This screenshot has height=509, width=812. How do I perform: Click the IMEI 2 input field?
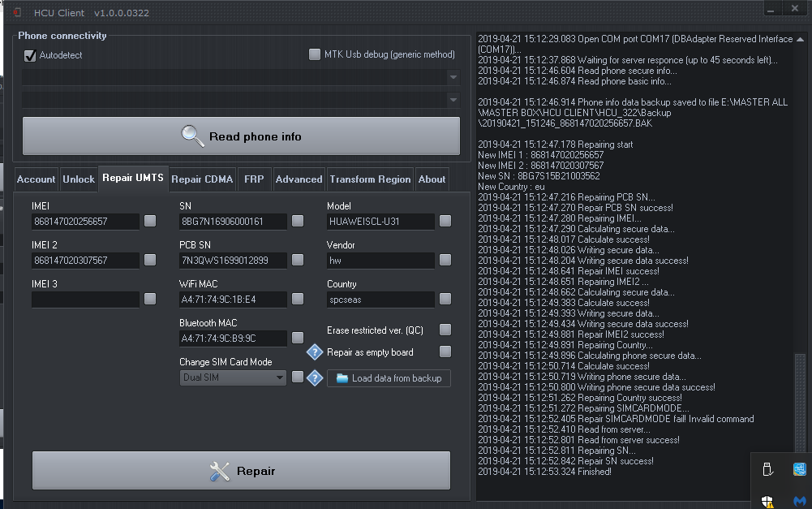point(85,261)
